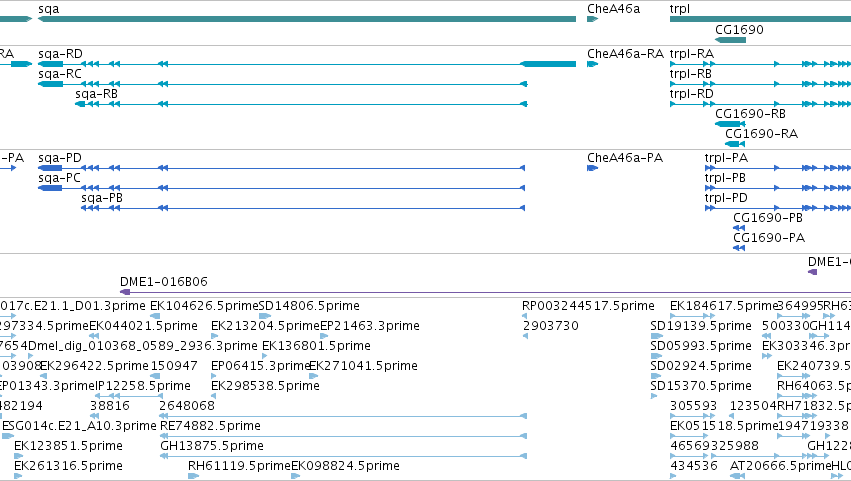
Task: Select the SD15370.5prime label
Action: click(x=701, y=387)
